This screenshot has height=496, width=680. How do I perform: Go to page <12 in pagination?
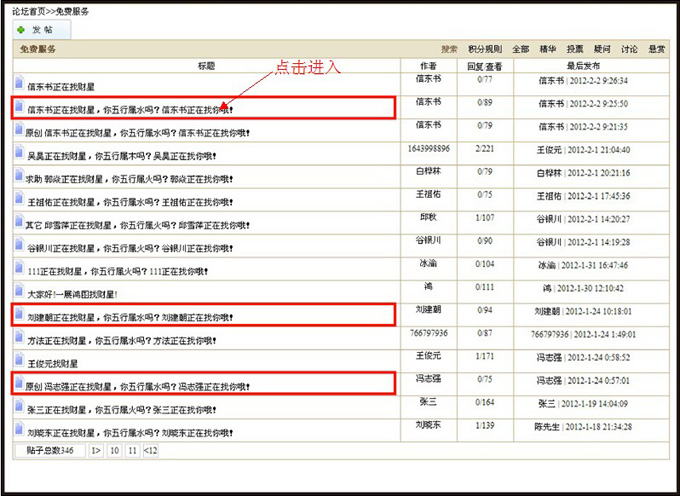pyautogui.click(x=150, y=451)
